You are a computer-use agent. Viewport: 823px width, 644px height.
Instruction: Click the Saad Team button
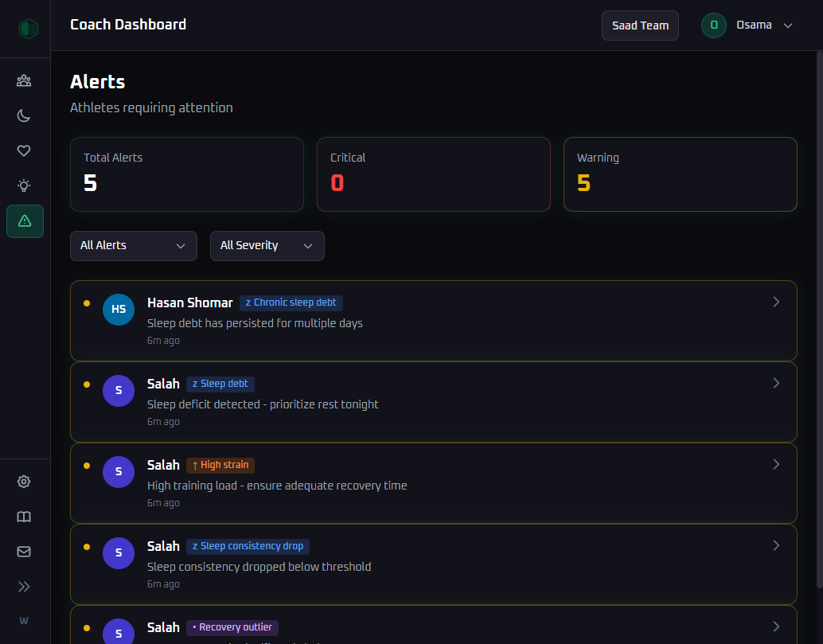pos(640,25)
